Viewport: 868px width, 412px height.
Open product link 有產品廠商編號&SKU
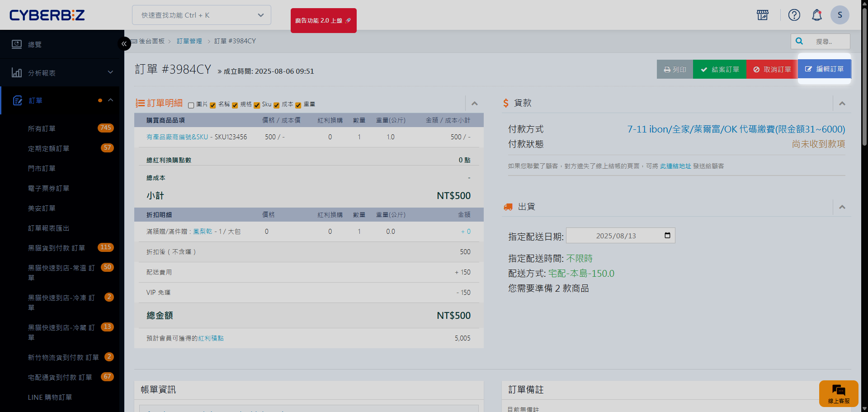[177, 137]
